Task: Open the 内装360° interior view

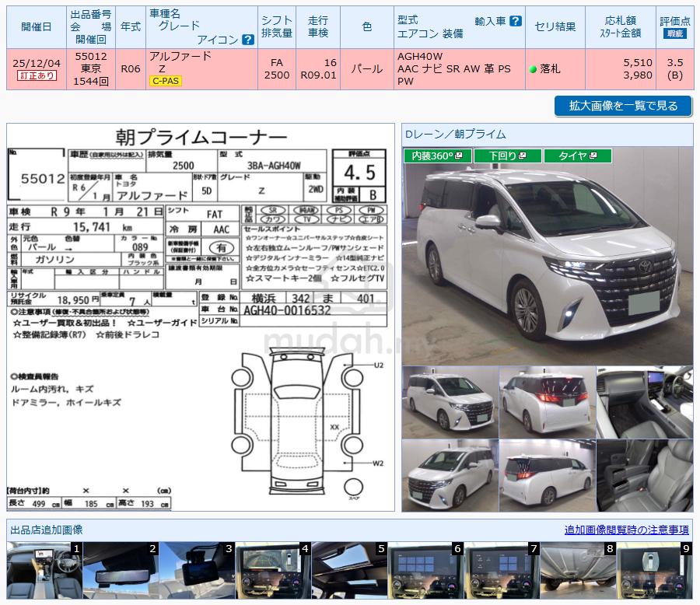Action: tap(436, 156)
